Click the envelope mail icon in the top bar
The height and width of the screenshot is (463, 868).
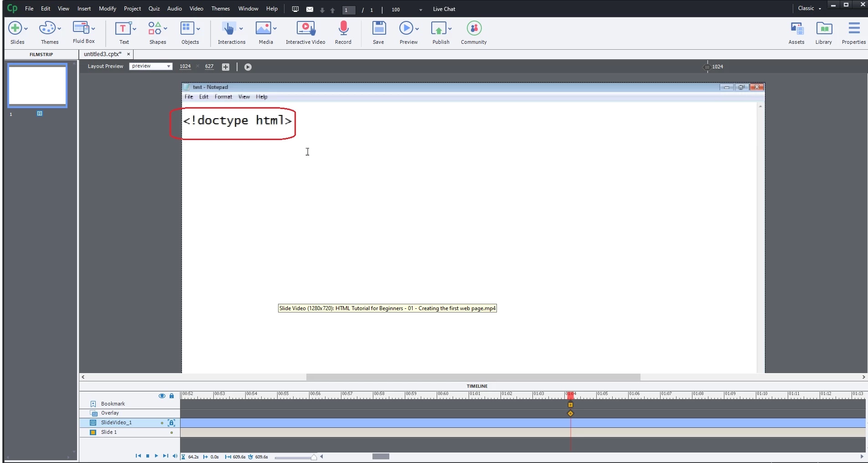tap(310, 9)
